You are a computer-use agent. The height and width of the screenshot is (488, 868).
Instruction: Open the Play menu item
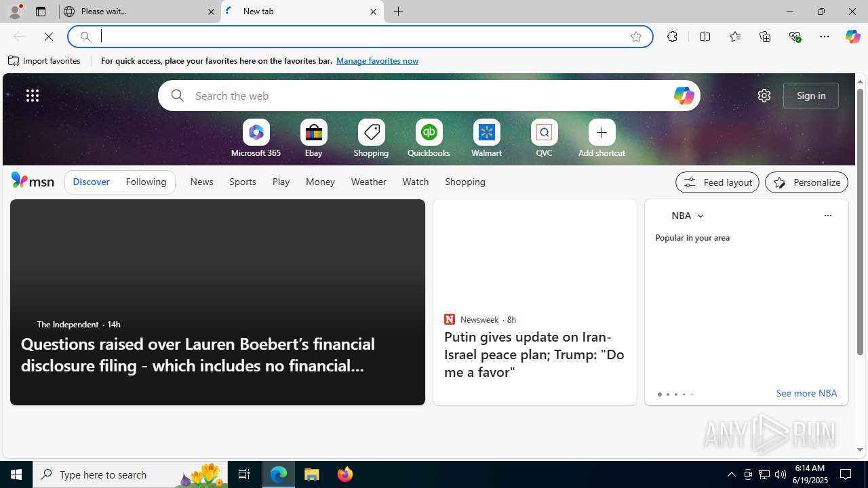281,182
